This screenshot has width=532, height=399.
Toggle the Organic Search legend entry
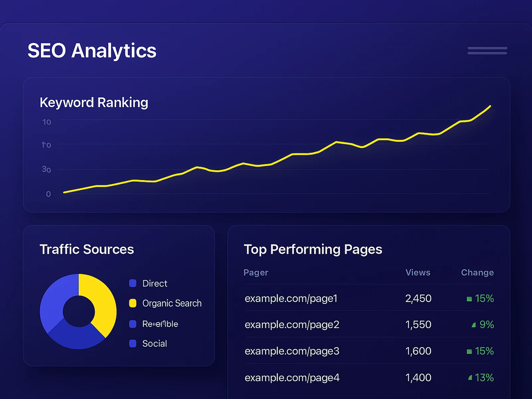tap(172, 303)
